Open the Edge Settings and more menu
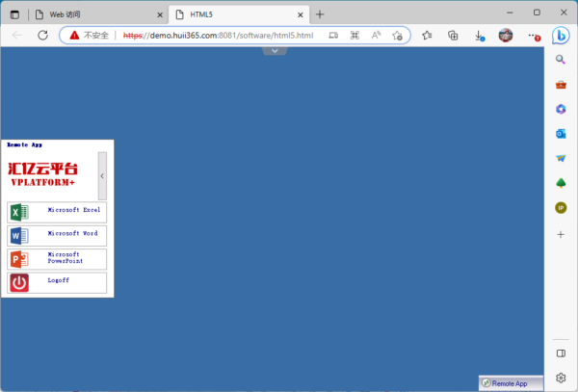The image size is (578, 392). click(534, 35)
